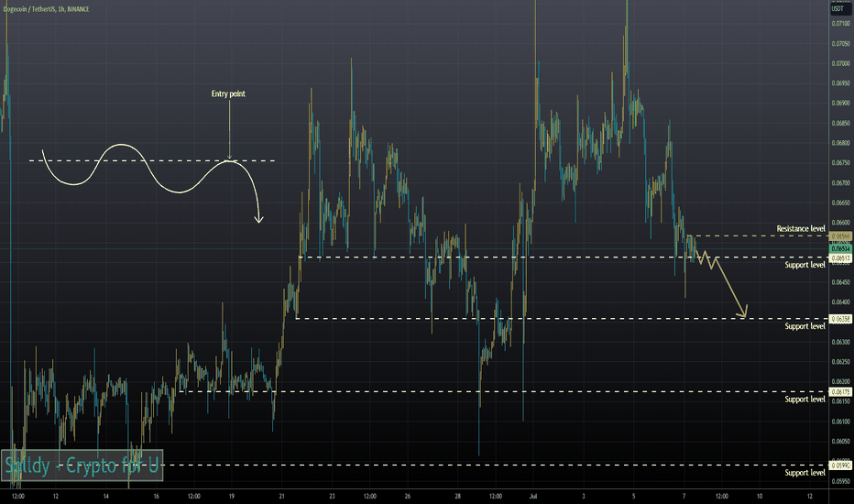Image resolution: width=854 pixels, height=504 pixels.
Task: Click the Support level label under 0.06513
Action: [805, 265]
